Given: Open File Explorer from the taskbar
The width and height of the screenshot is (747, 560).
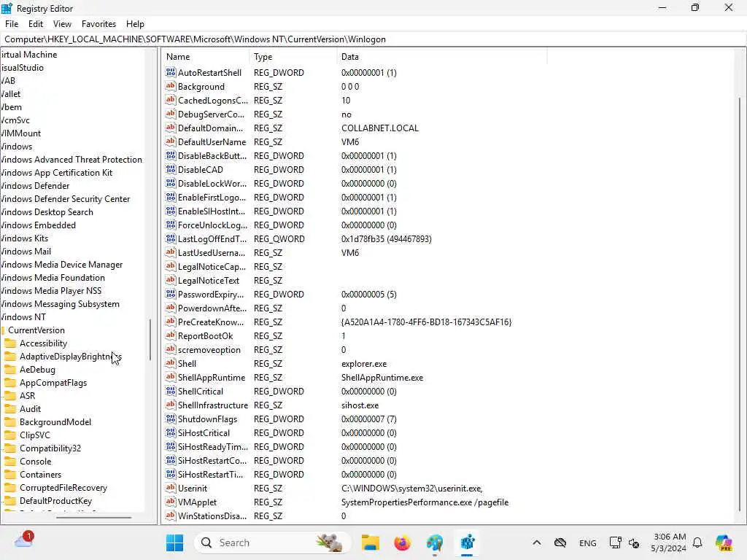Looking at the screenshot, I should pyautogui.click(x=370, y=542).
